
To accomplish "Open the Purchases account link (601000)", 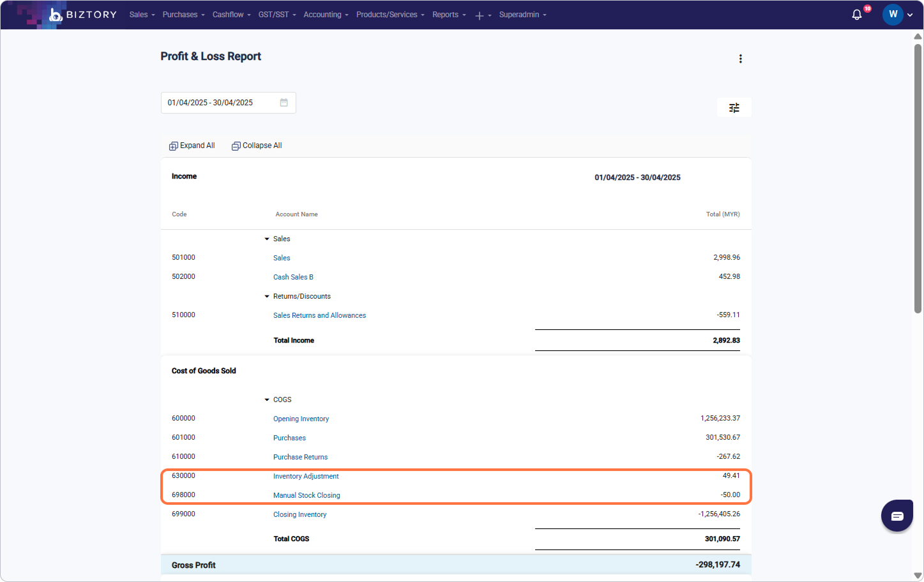I will click(289, 438).
